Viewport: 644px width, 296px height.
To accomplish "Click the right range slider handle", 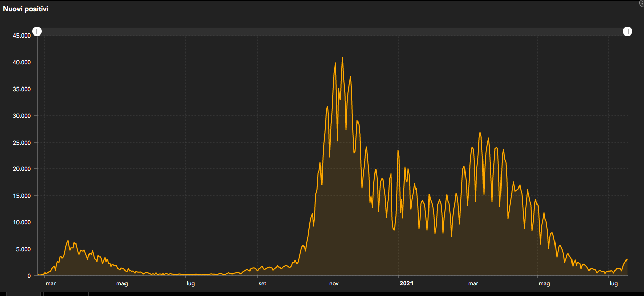I will (628, 32).
